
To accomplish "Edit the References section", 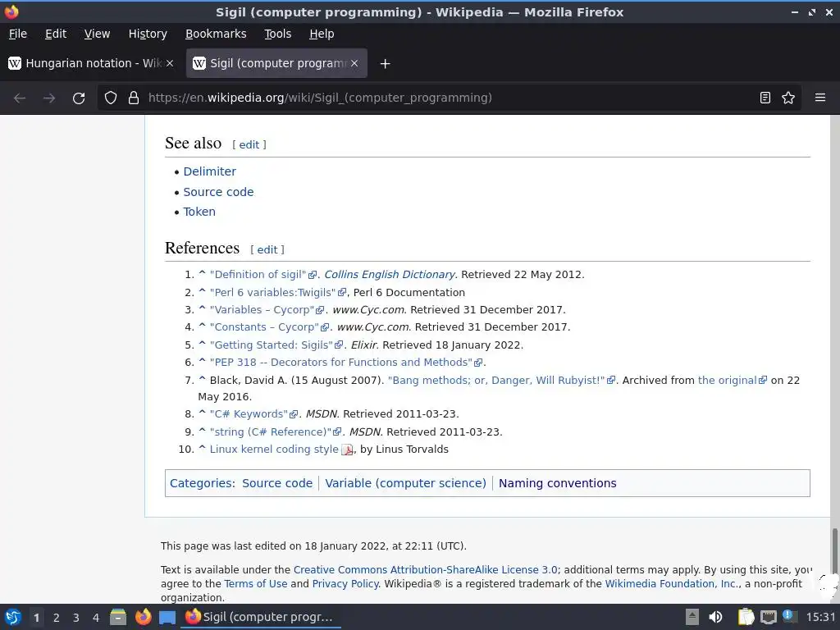I will point(267,250).
